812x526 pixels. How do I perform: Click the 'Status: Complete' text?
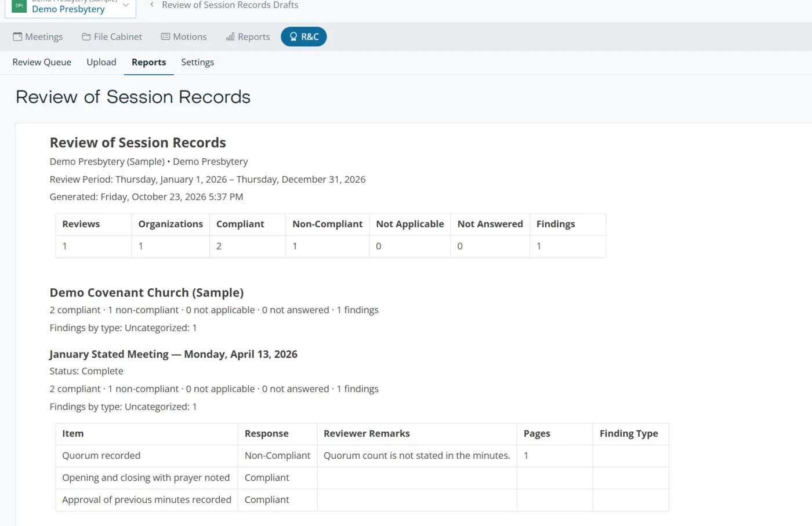(x=86, y=371)
